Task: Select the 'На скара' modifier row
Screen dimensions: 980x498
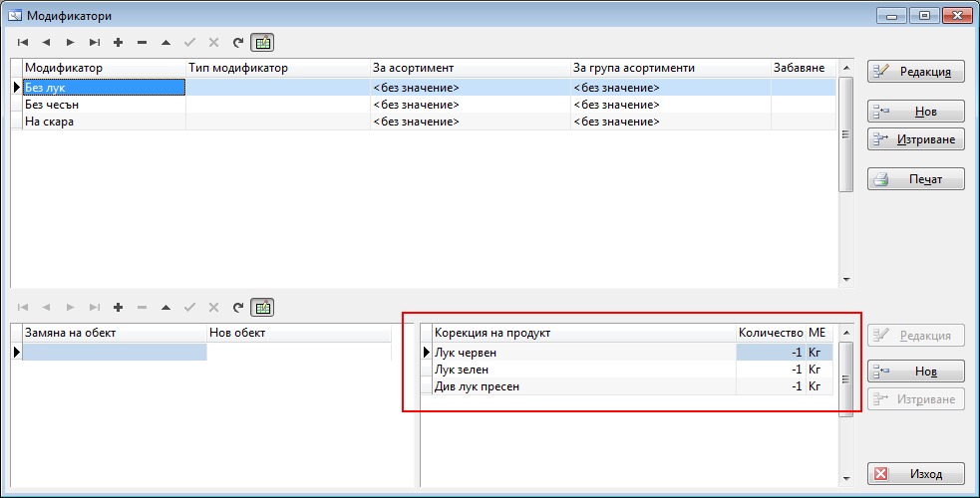Action: point(105,122)
